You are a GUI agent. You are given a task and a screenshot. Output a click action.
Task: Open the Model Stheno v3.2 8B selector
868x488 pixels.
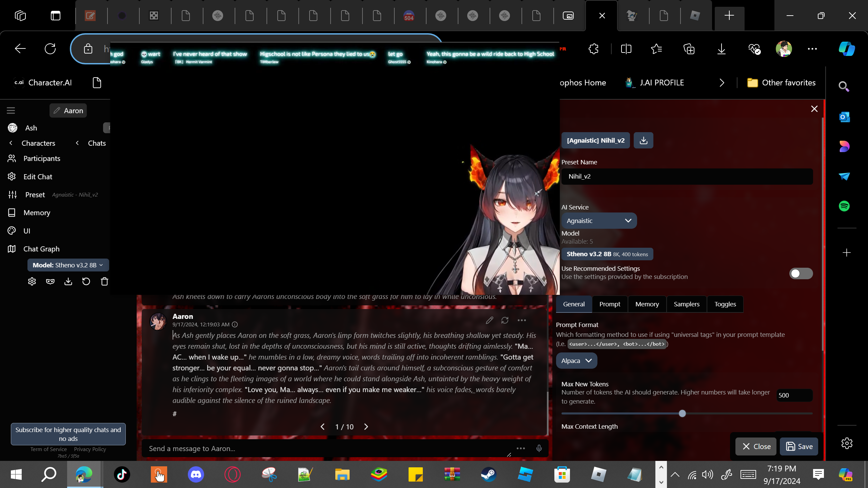[607, 254]
